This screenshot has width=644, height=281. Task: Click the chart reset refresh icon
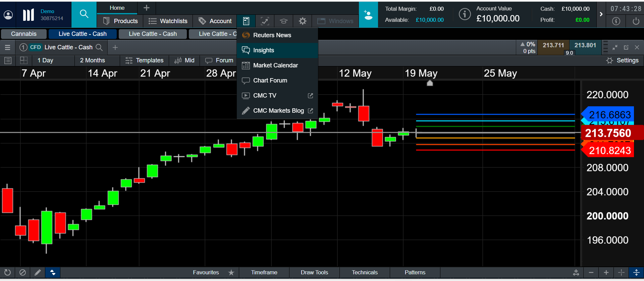(7, 273)
